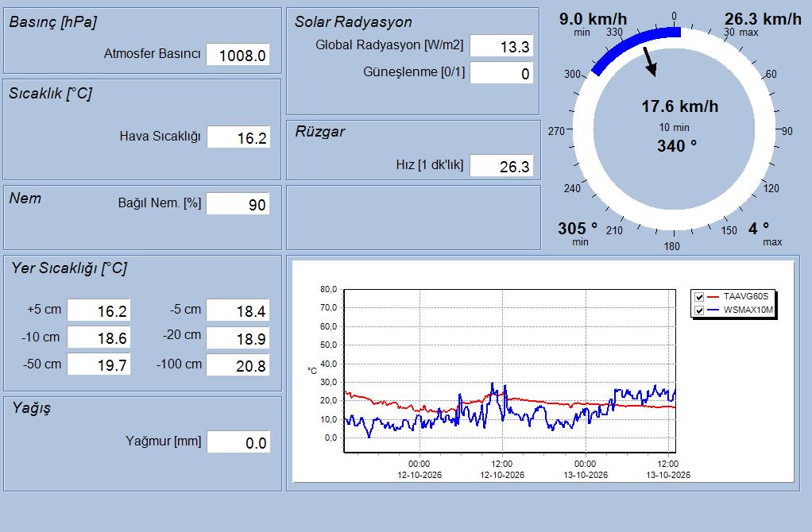Click the Basınç [hPa] panel title
Image resolution: width=812 pixels, height=532 pixels.
coord(52,22)
